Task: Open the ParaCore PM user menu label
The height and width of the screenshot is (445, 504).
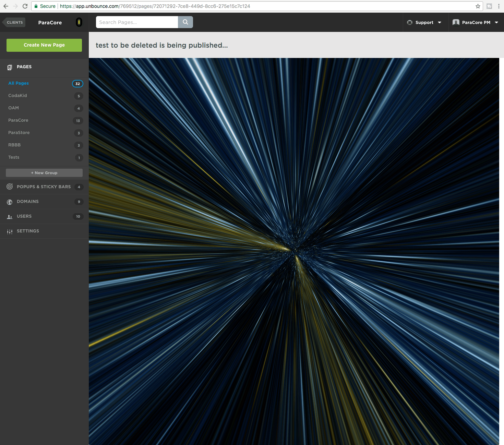Action: point(476,23)
